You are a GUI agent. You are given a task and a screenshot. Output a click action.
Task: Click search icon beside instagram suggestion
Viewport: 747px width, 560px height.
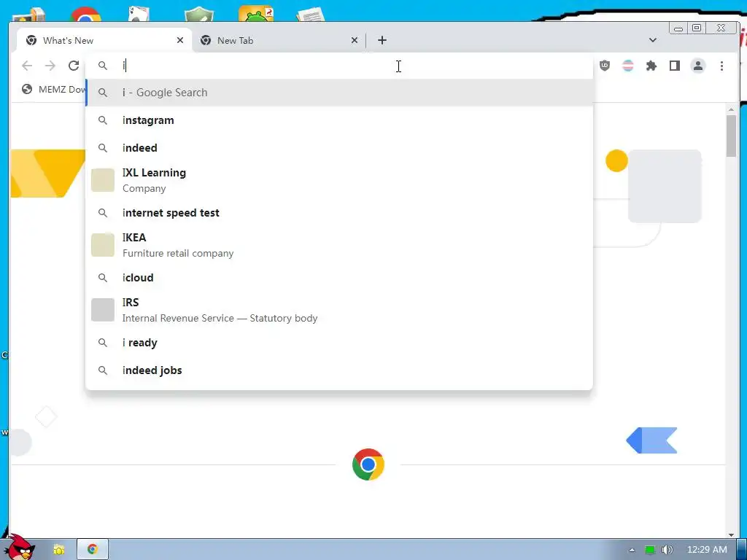pyautogui.click(x=103, y=120)
